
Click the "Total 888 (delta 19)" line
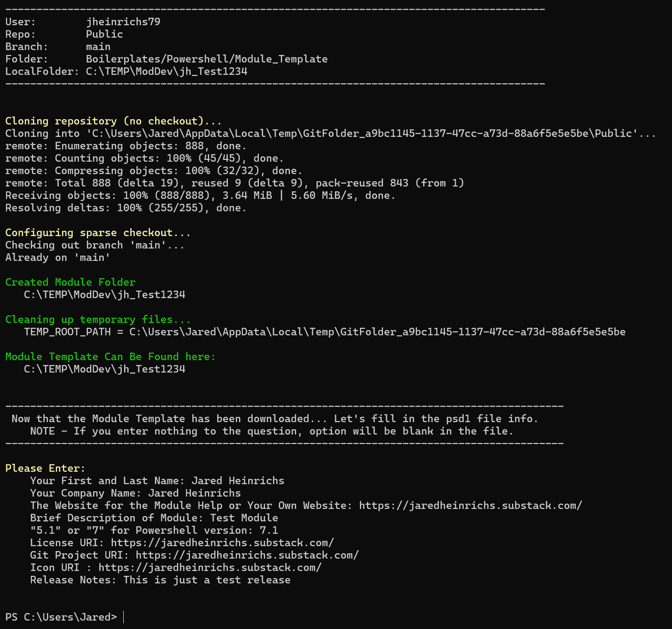[x=234, y=183]
